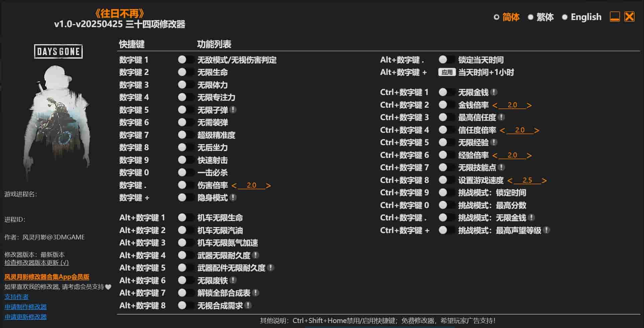The width and height of the screenshot is (644, 328).
Task: Enable the 机车无限汽油 toggle
Action: [x=183, y=230]
